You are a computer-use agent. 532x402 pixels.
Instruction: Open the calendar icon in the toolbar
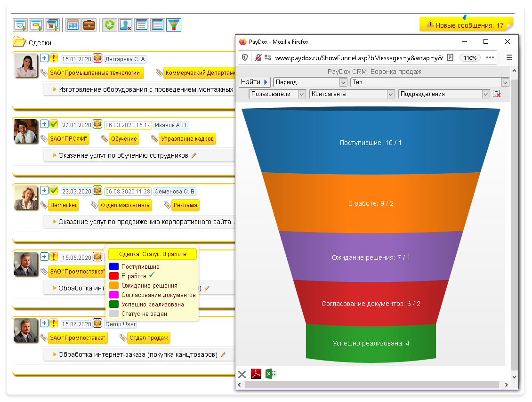click(x=73, y=25)
